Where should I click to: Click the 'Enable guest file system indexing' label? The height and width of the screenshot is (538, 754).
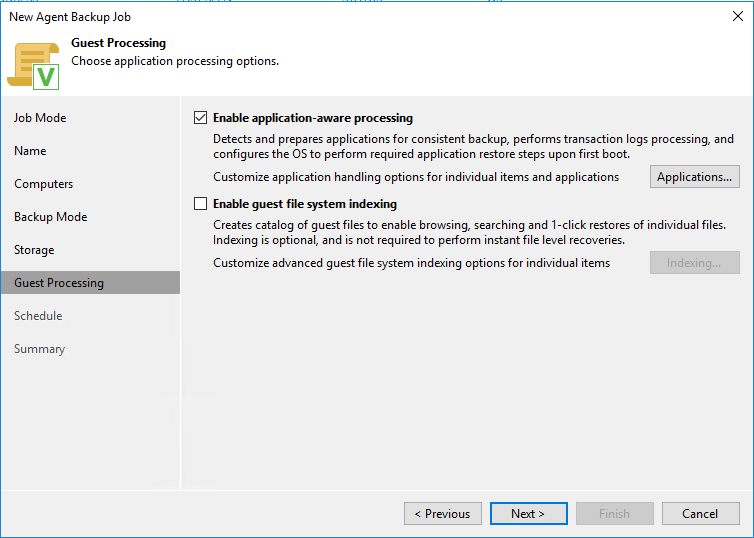(304, 204)
